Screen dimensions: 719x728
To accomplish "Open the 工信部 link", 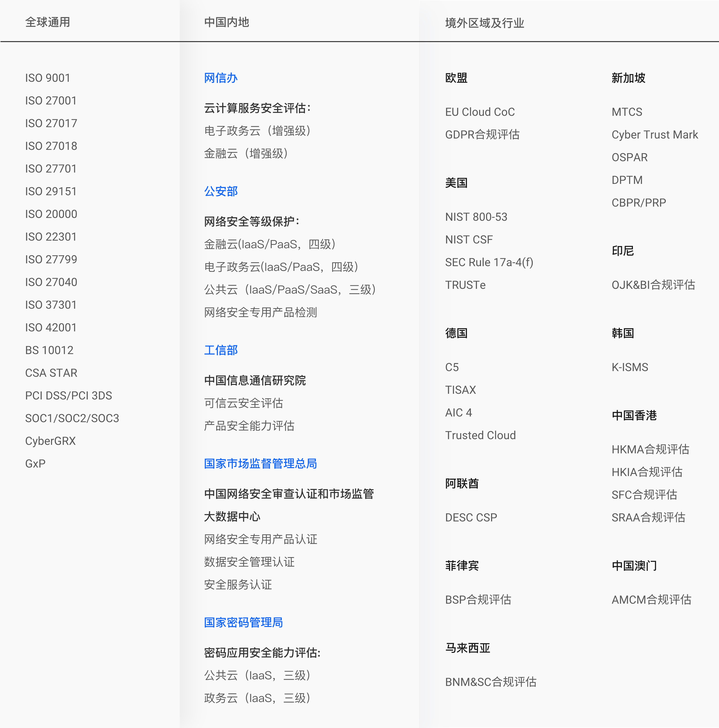I will point(221,350).
